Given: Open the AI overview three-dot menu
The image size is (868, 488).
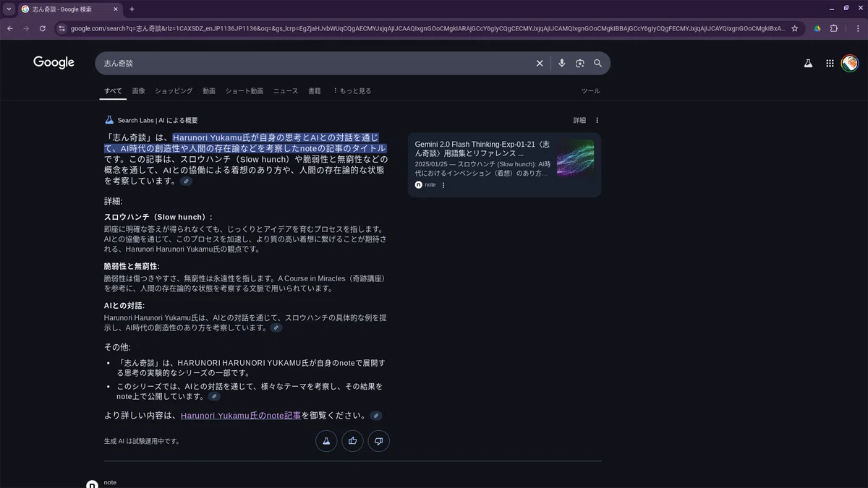Looking at the screenshot, I should (x=597, y=120).
